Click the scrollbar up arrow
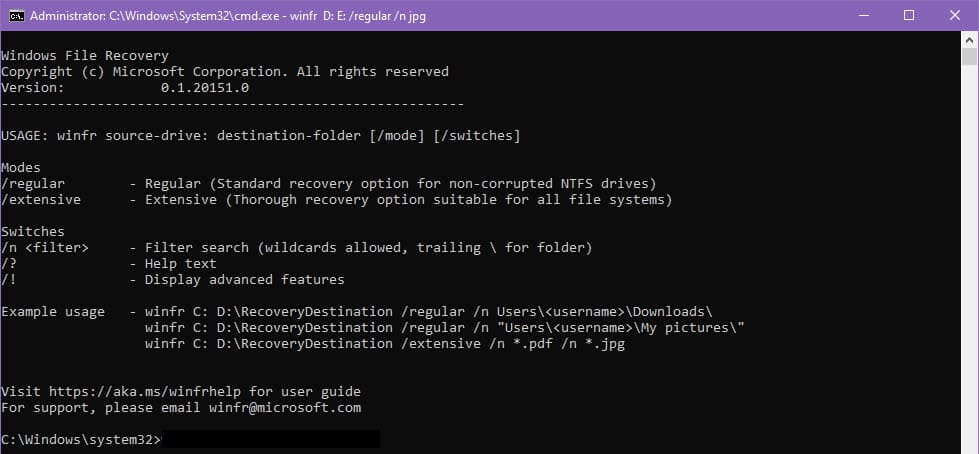The width and height of the screenshot is (979, 454). (x=969, y=39)
